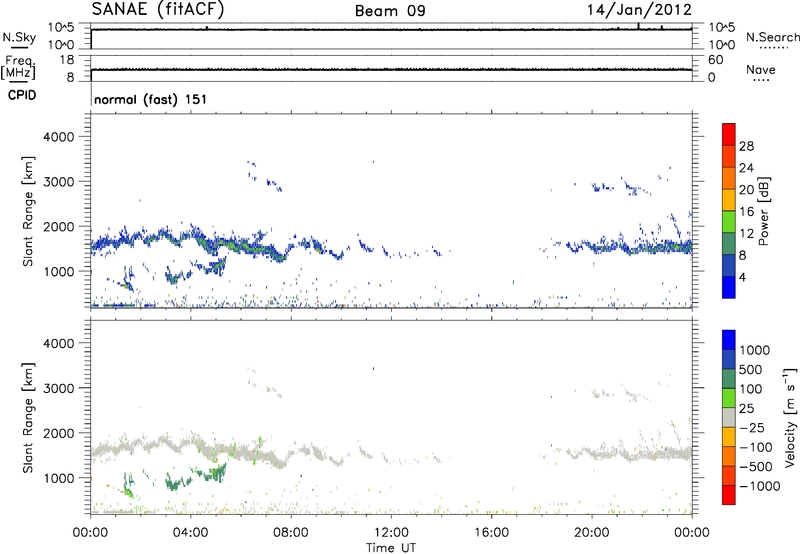Click the 4 label on Power colorbar
Viewport: 800px width, 554px height.
click(x=743, y=277)
